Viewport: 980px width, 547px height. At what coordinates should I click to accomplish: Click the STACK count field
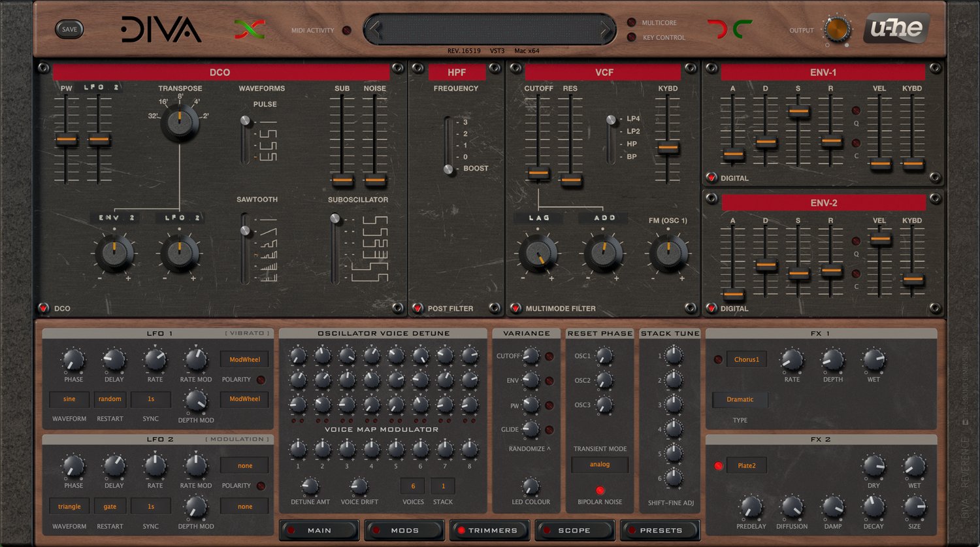tap(443, 486)
